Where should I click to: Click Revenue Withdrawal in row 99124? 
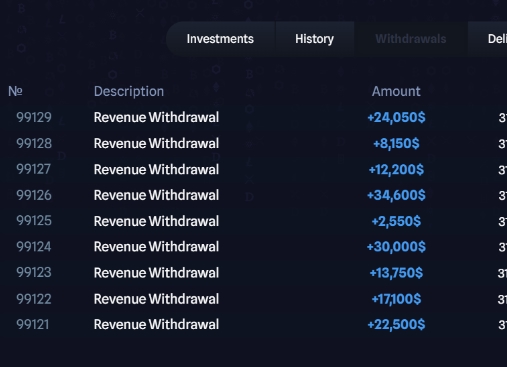tap(156, 247)
